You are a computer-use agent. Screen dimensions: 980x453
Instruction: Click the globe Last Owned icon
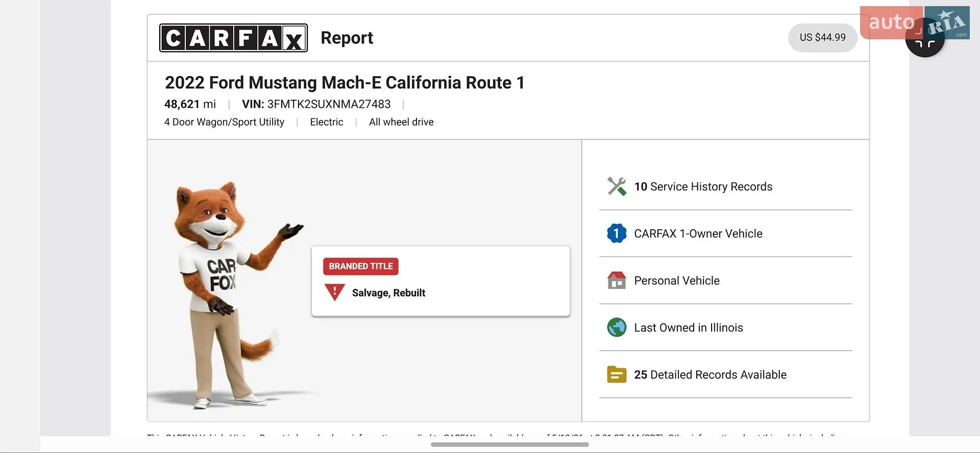point(617,327)
